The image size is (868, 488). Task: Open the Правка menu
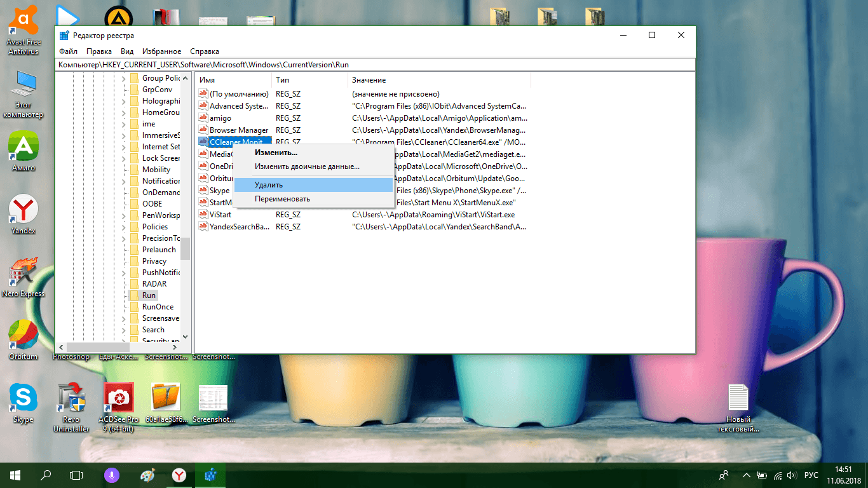click(99, 51)
